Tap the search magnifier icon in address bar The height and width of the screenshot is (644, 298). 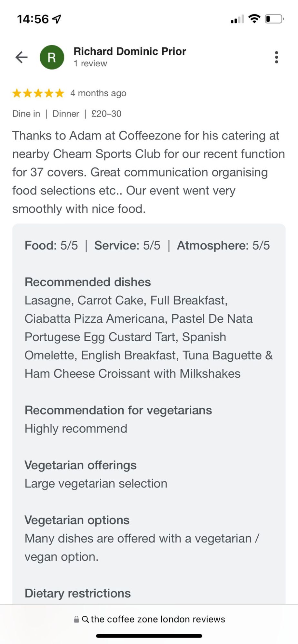[x=85, y=619]
